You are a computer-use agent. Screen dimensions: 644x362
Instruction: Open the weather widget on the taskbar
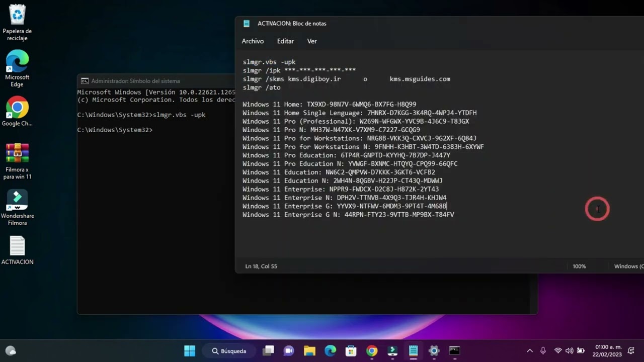(11, 351)
